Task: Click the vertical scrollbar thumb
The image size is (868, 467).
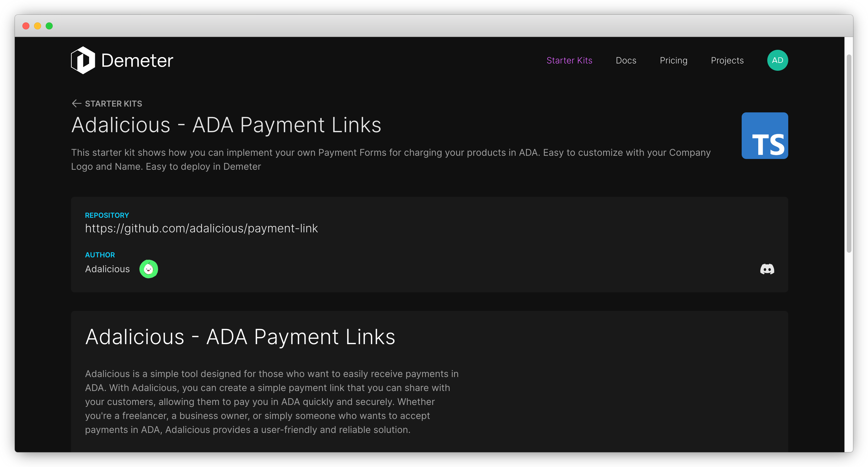Action: click(x=849, y=153)
